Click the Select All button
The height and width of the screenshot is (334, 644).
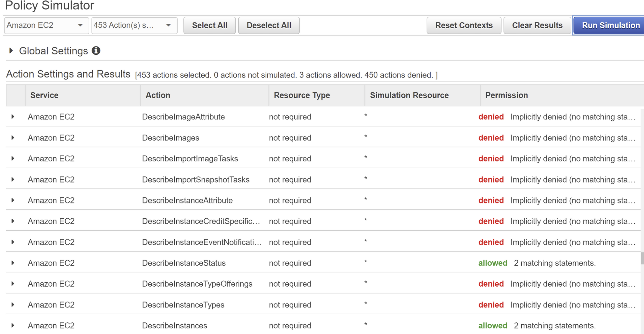tap(209, 25)
